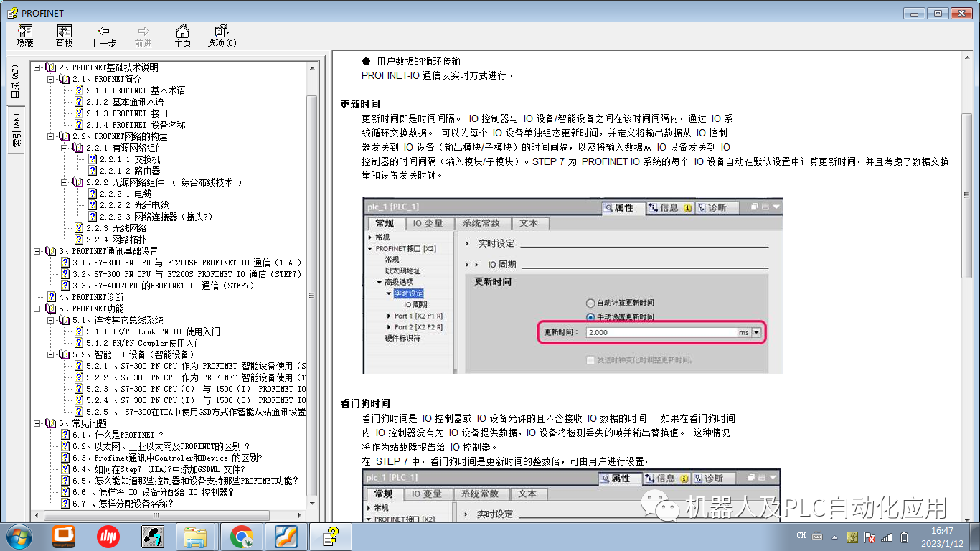The image size is (980, 551).
Task: Open the help question-mark icon on the taskbar
Action: 331,535
